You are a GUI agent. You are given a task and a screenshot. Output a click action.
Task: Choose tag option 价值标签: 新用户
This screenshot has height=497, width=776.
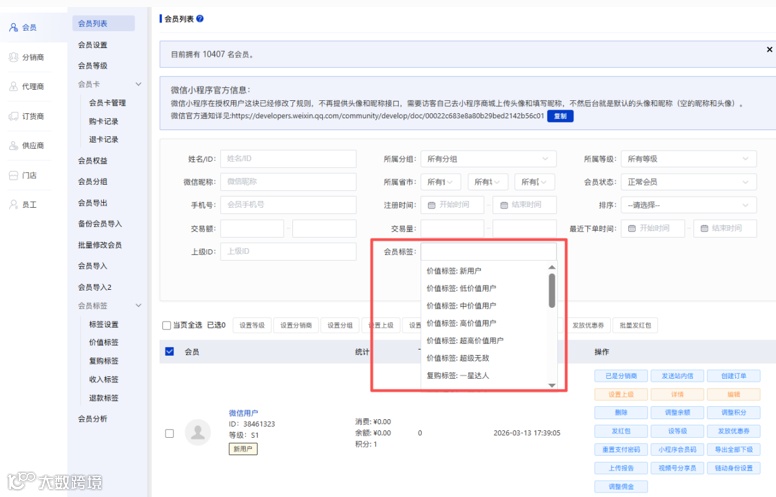pos(454,271)
